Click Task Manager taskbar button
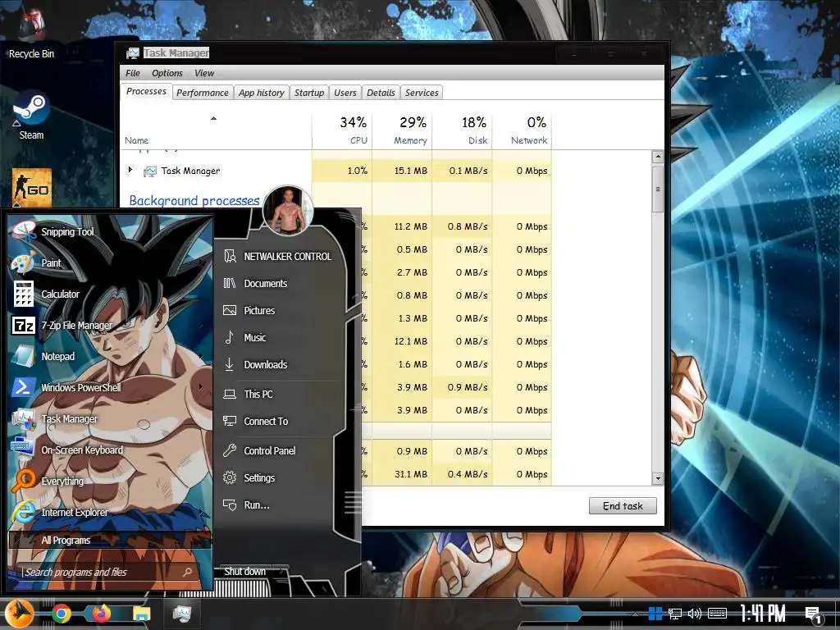This screenshot has height=630, width=840. [x=181, y=614]
